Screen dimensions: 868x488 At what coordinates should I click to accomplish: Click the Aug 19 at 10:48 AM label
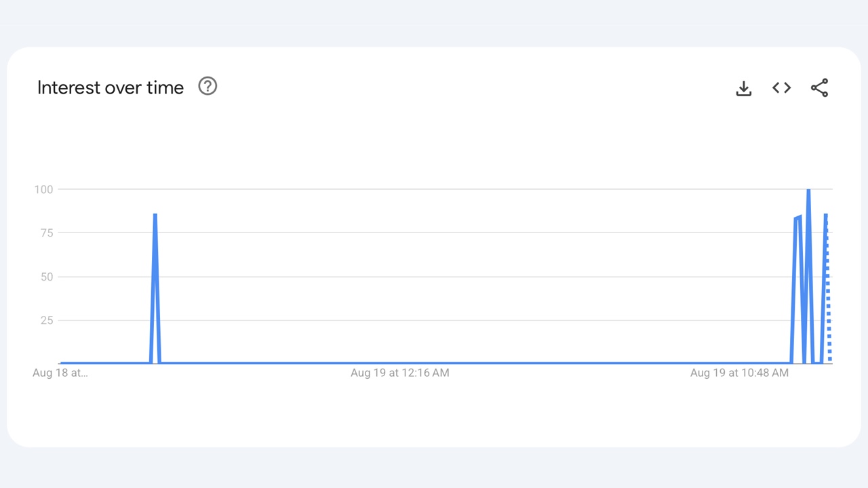(x=739, y=373)
